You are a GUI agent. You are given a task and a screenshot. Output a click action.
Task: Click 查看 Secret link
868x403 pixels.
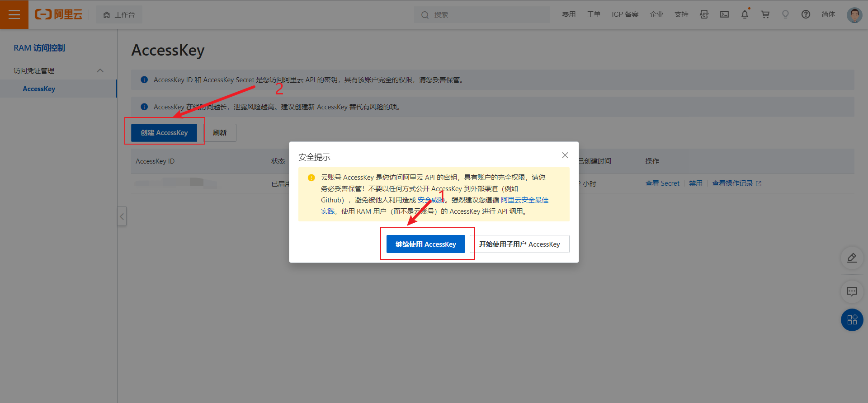pyautogui.click(x=662, y=183)
